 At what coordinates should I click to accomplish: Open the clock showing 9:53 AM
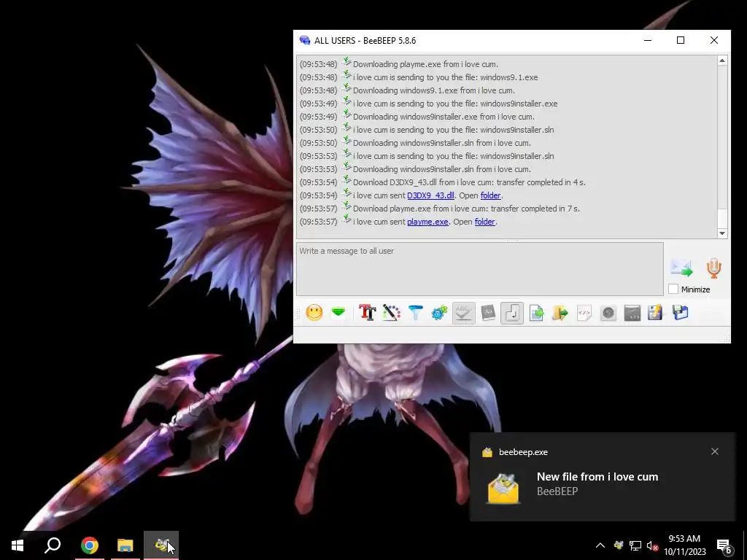pos(684,545)
